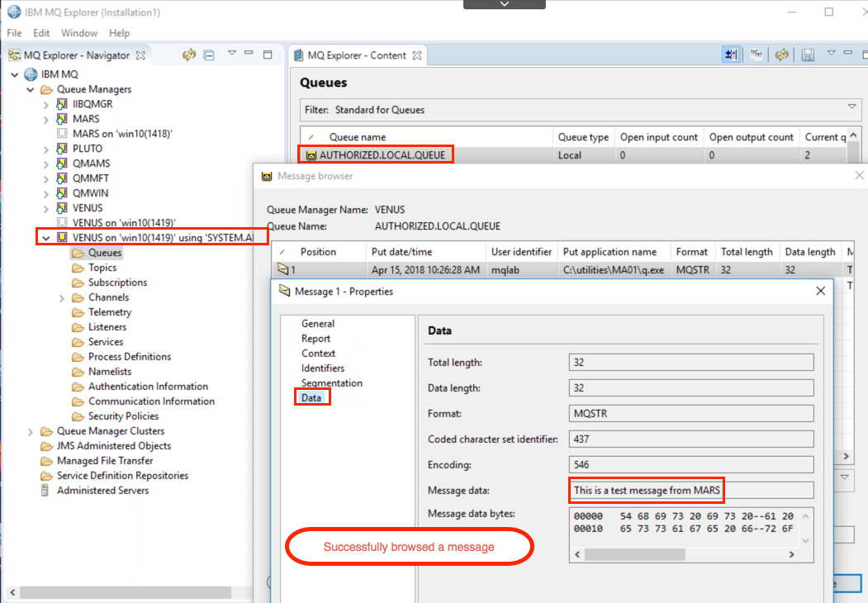Open the Help menu
The height and width of the screenshot is (603, 868).
pyautogui.click(x=119, y=33)
